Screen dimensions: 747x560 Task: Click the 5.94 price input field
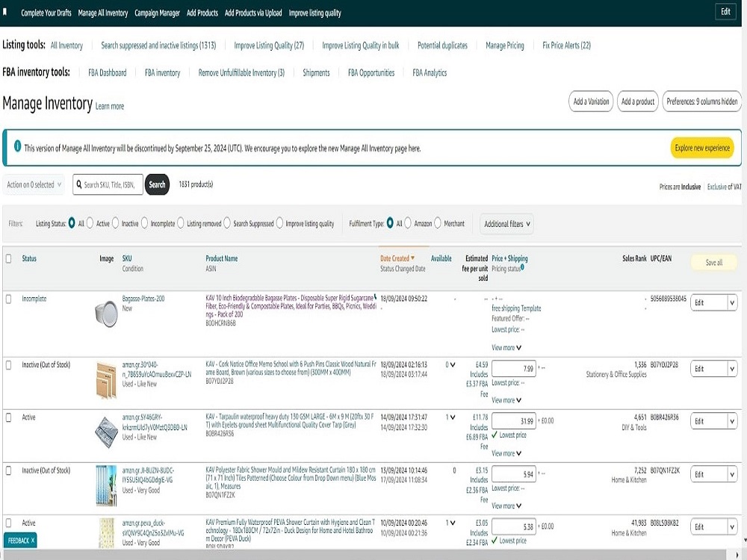(x=514, y=474)
